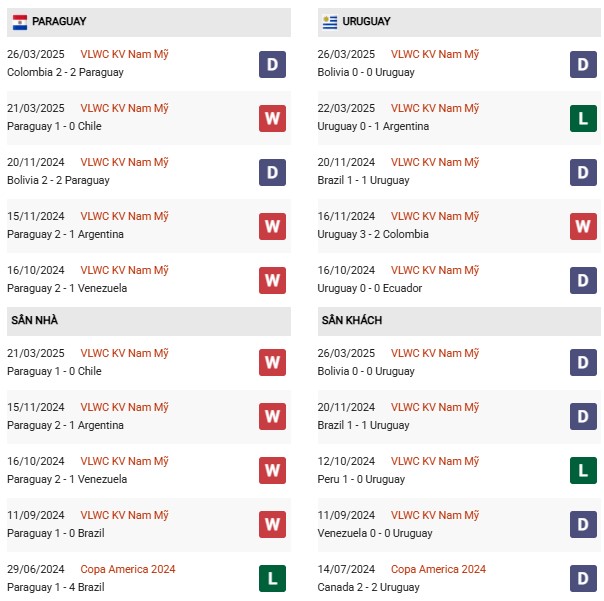Click the Paraguay flag icon
Viewport: 604px width, 601px height.
19,21
